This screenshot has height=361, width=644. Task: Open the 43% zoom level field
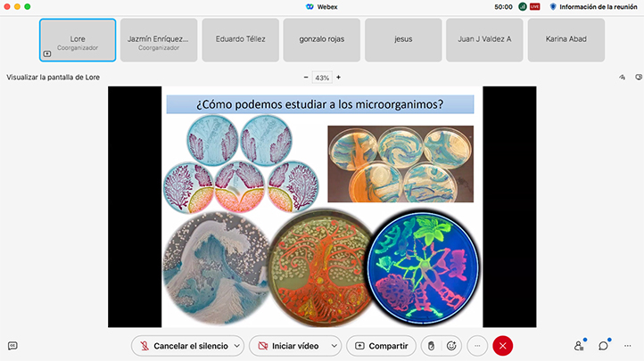coord(322,78)
